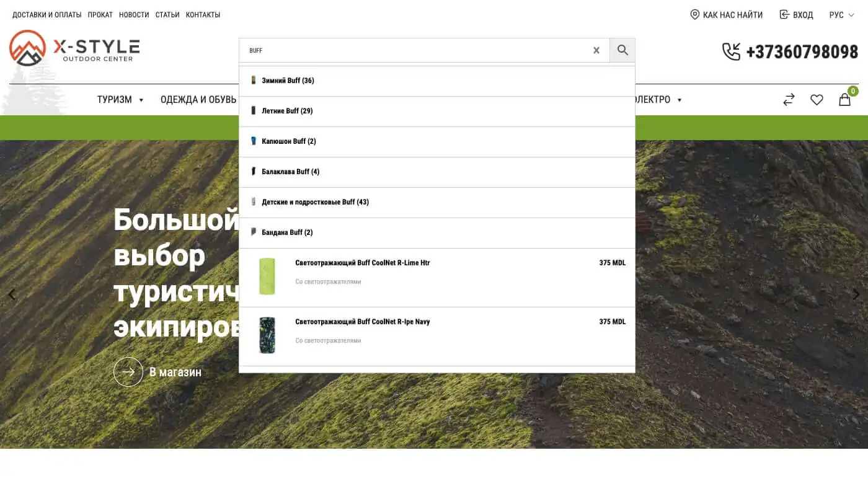
Task: Click the phone call icon
Action: pyautogui.click(x=732, y=51)
